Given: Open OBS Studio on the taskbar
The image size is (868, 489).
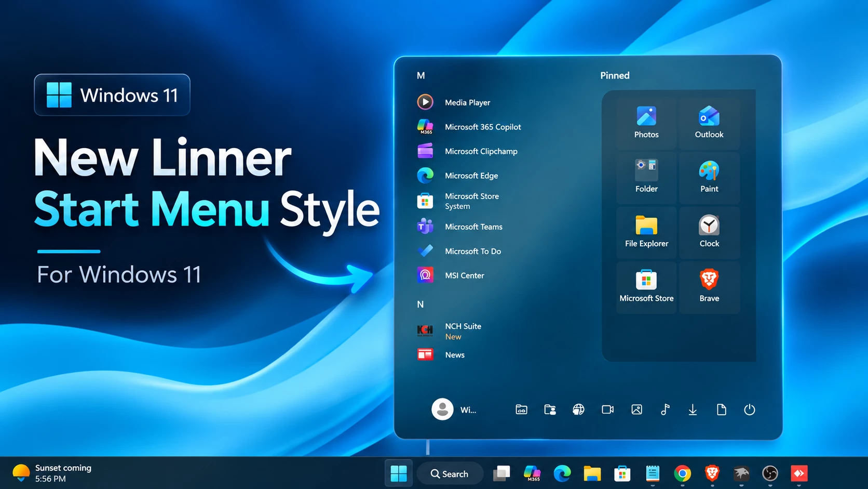Looking at the screenshot, I should point(770,473).
